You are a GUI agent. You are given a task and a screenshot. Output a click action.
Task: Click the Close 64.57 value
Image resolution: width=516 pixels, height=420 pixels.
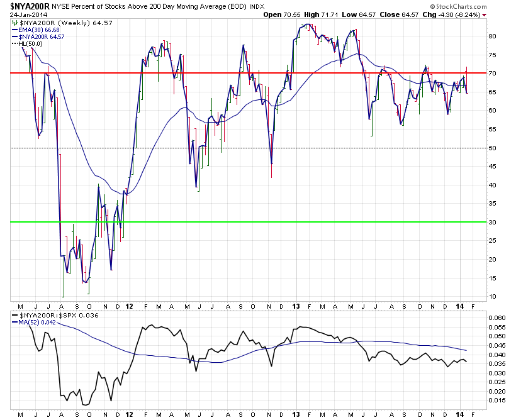point(399,15)
